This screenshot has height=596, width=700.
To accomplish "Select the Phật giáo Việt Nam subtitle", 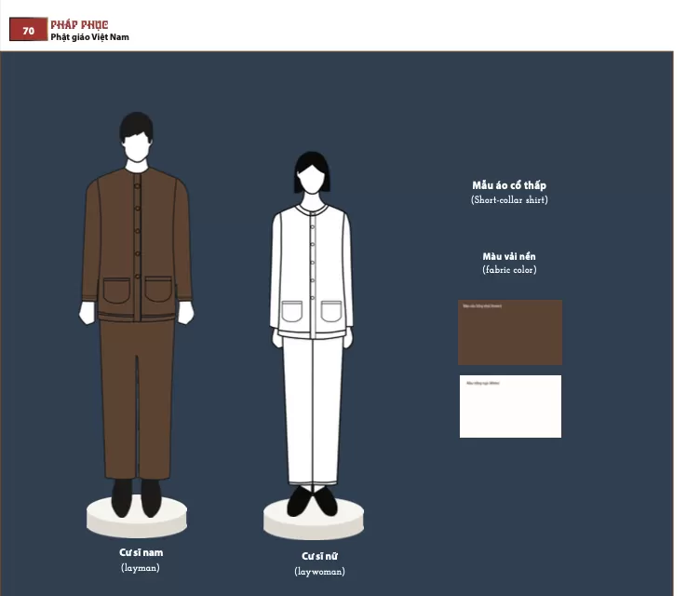I will (x=89, y=37).
